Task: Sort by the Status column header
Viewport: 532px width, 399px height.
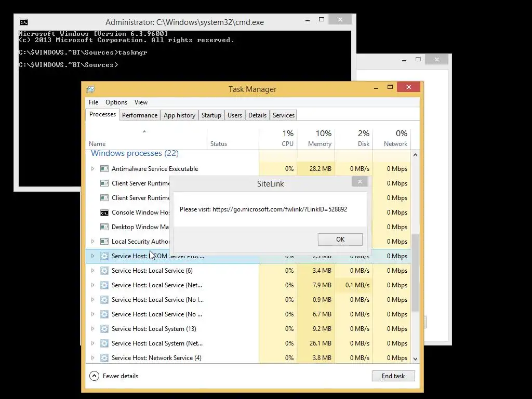Action: pyautogui.click(x=233, y=139)
